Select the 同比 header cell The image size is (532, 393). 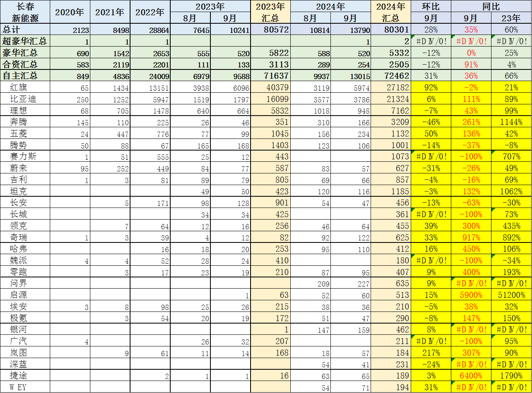click(x=491, y=6)
